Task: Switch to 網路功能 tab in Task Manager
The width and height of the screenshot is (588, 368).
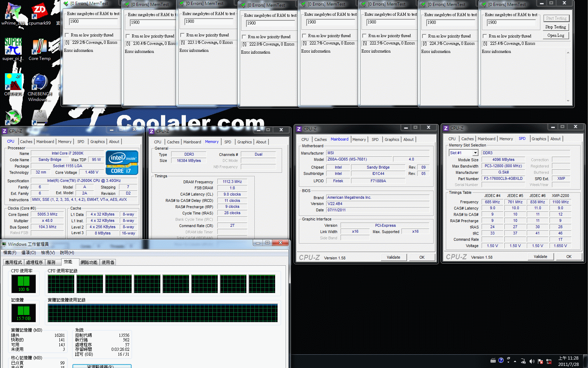Action: tap(89, 262)
